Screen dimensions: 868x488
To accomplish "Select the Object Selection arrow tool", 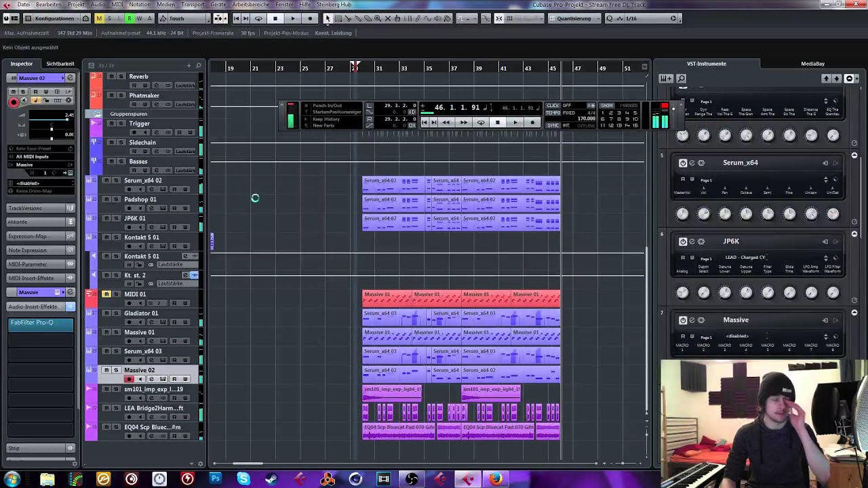I will click(328, 18).
